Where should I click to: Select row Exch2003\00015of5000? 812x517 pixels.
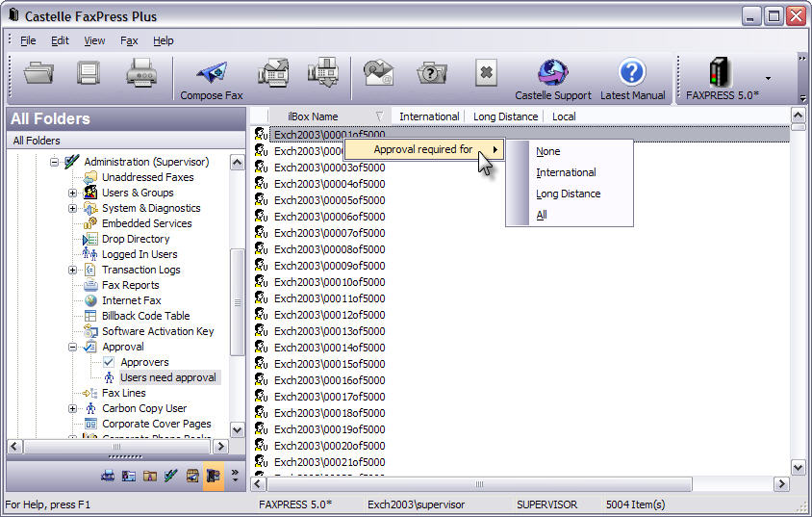pos(329,364)
